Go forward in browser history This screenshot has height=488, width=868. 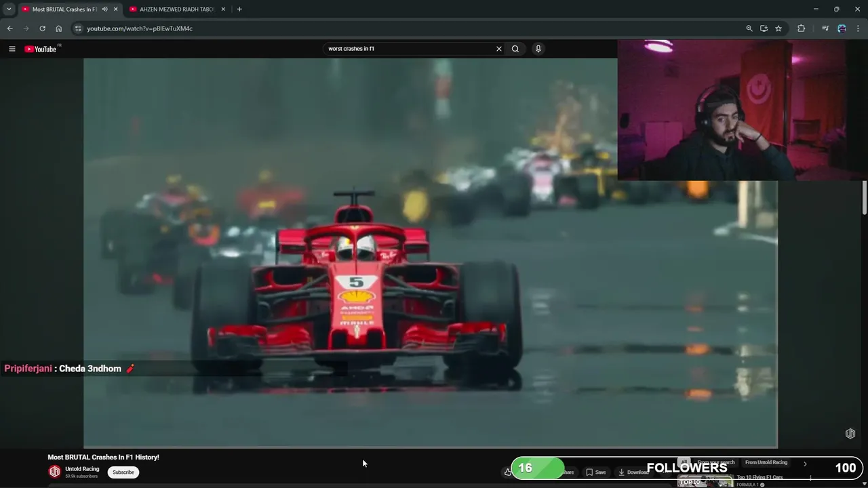click(x=26, y=28)
